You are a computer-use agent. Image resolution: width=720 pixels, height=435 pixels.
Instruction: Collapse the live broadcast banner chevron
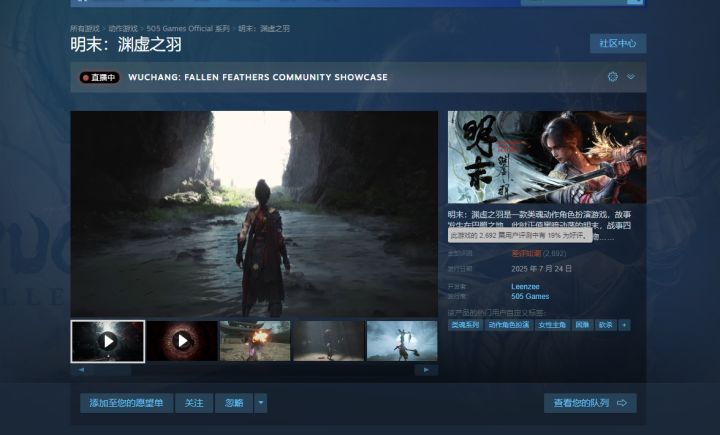coord(631,77)
